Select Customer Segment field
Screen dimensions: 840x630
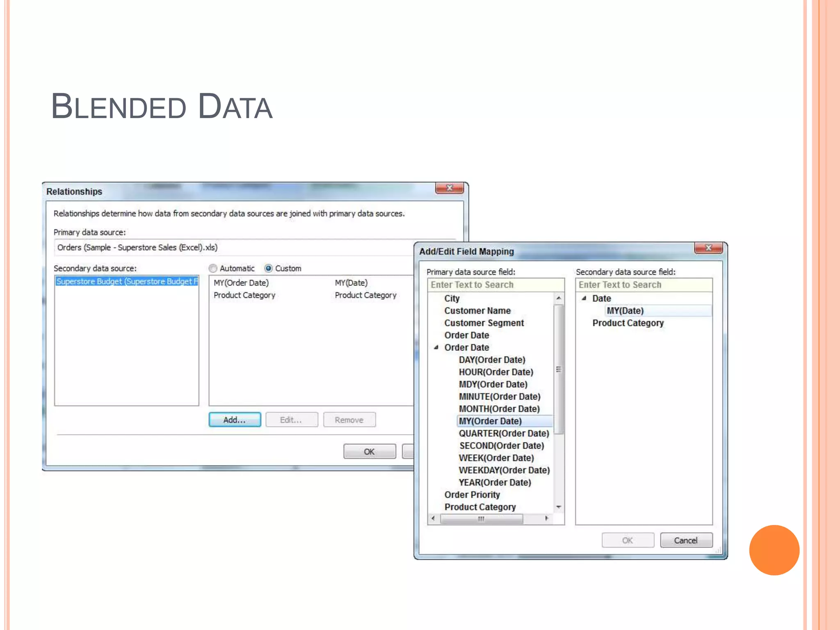[x=484, y=323]
